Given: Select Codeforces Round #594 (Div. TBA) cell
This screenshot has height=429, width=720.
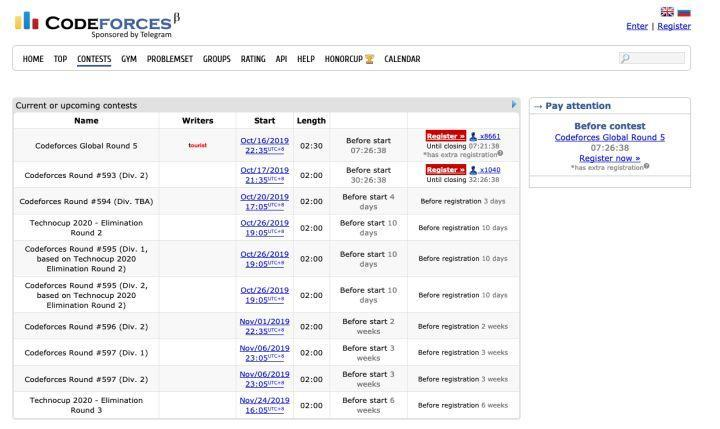Looking at the screenshot, I should point(86,201).
